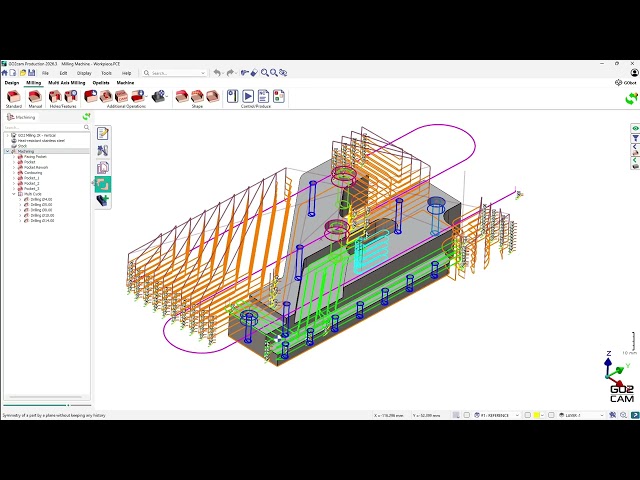Screen dimensions: 640x480
Task: Select the Stock tree item
Action: (x=22, y=146)
